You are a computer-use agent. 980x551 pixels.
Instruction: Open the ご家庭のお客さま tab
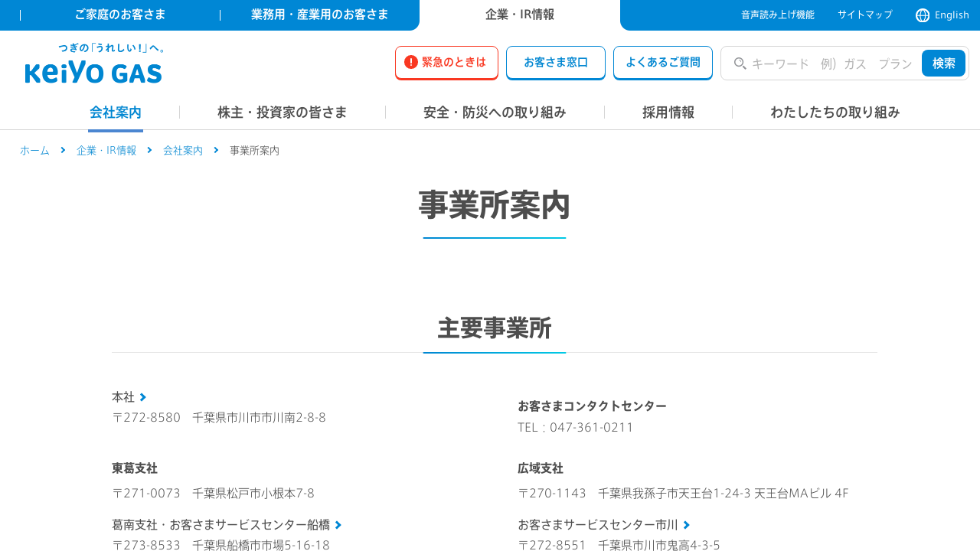coord(120,15)
